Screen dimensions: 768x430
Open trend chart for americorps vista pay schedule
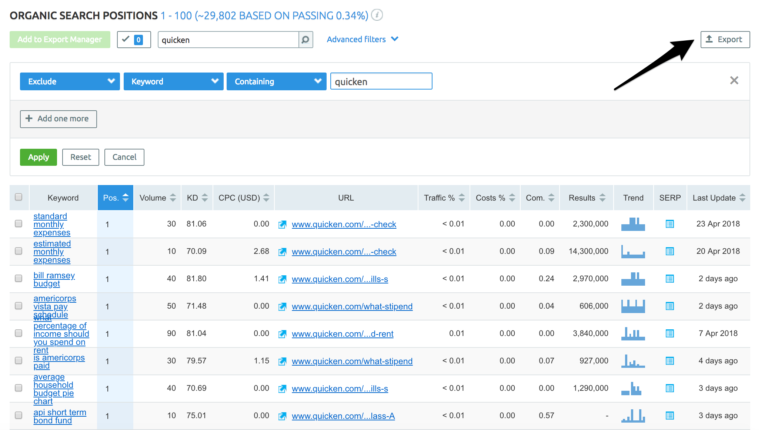633,306
